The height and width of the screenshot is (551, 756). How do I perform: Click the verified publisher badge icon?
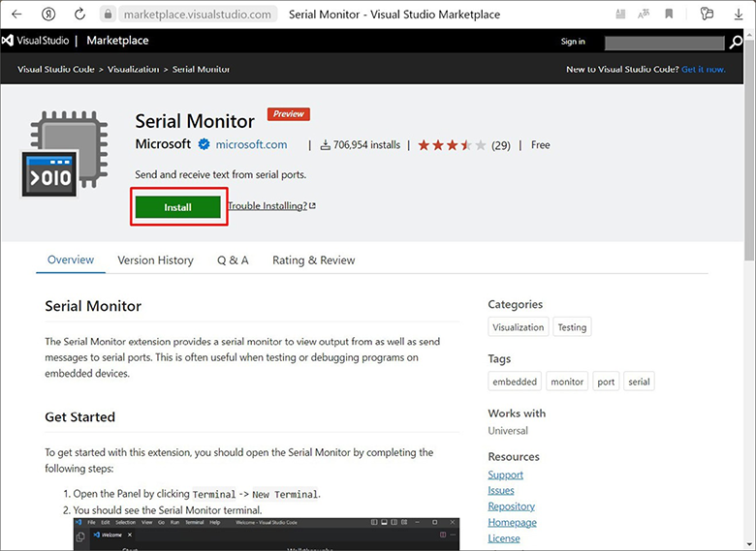(204, 144)
